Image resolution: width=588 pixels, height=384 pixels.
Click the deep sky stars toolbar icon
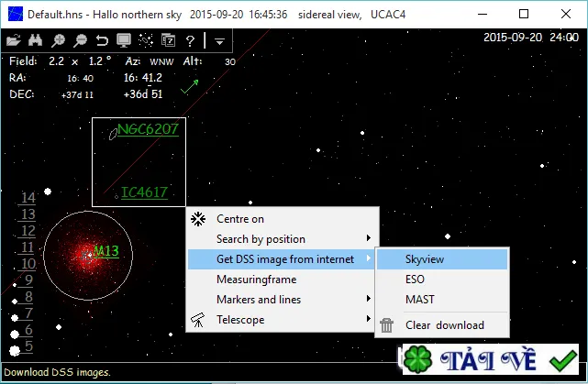coord(146,40)
